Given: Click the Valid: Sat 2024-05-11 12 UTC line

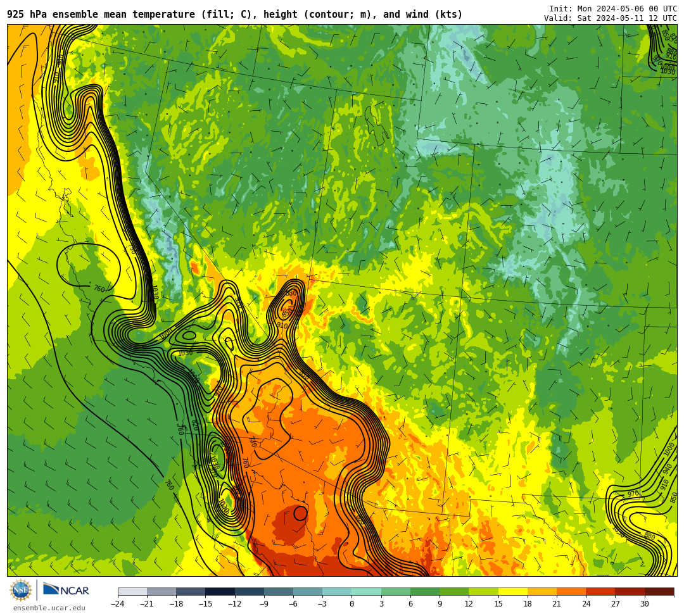Looking at the screenshot, I should click(611, 18).
